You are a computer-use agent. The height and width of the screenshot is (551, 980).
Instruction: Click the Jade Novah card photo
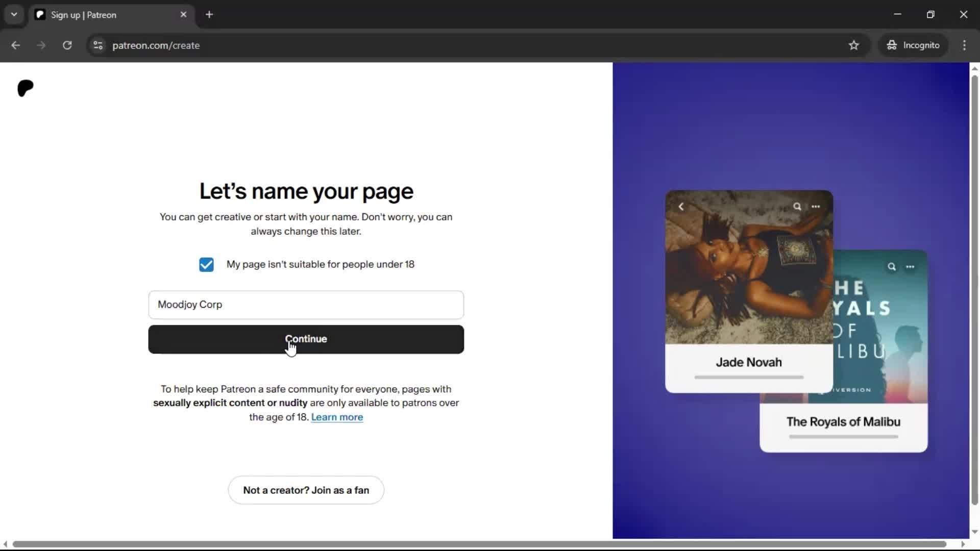[749, 267]
